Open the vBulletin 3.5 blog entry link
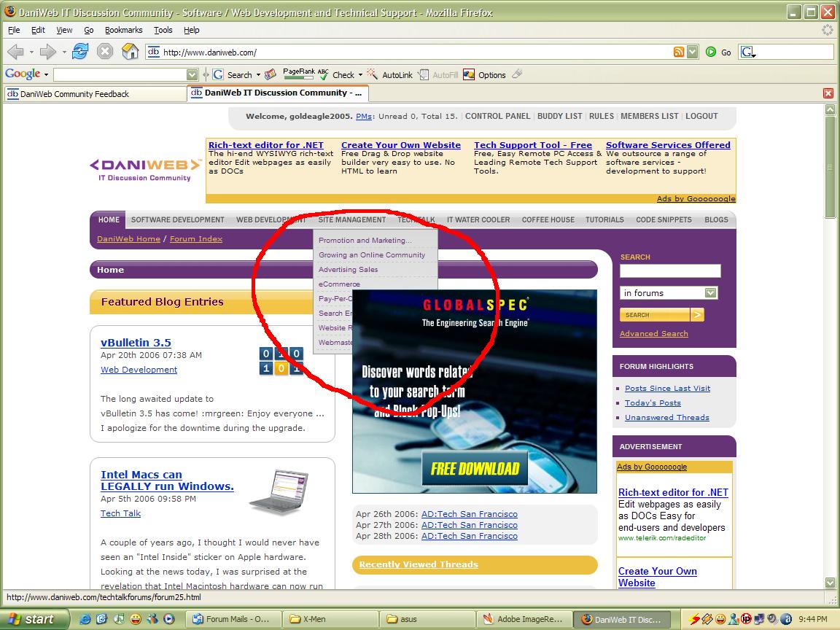 [x=136, y=342]
